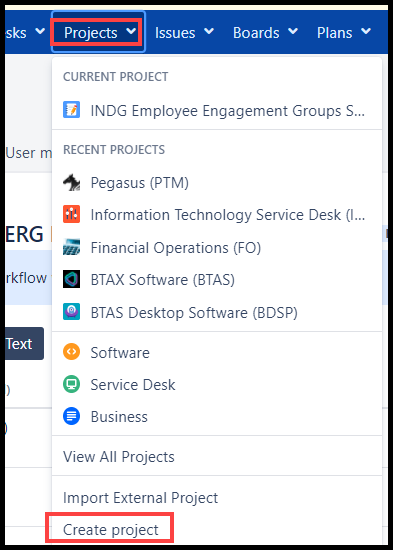The width and height of the screenshot is (393, 550).
Task: Click the Information Technology Service Desk icon
Action: click(x=71, y=214)
